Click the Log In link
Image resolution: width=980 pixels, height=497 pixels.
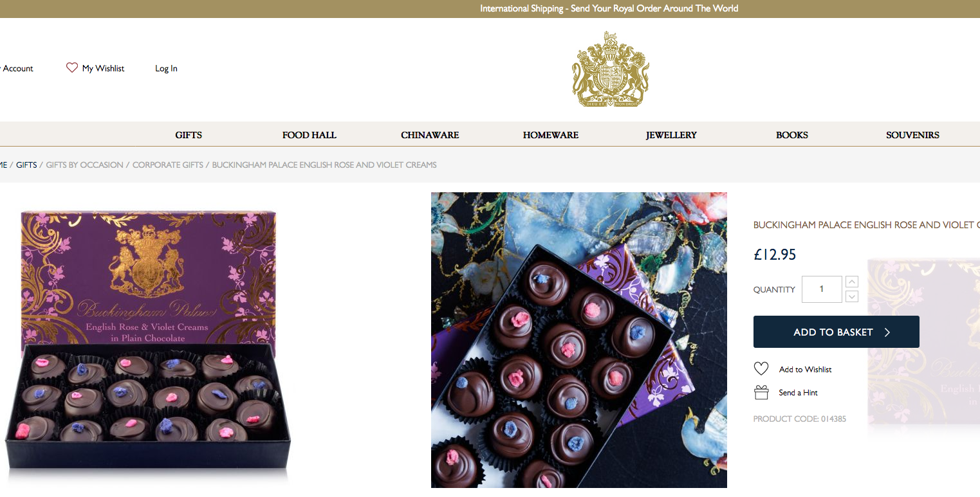coord(166,68)
